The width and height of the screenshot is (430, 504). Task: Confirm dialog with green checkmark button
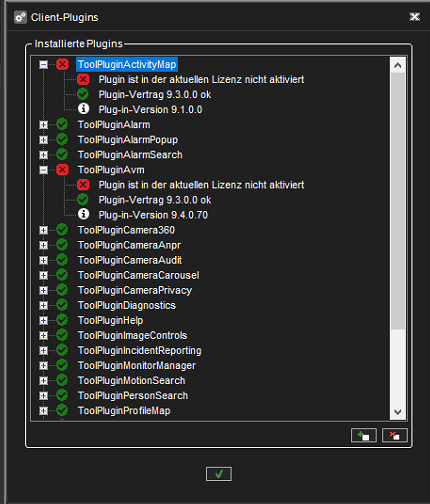[x=219, y=474]
